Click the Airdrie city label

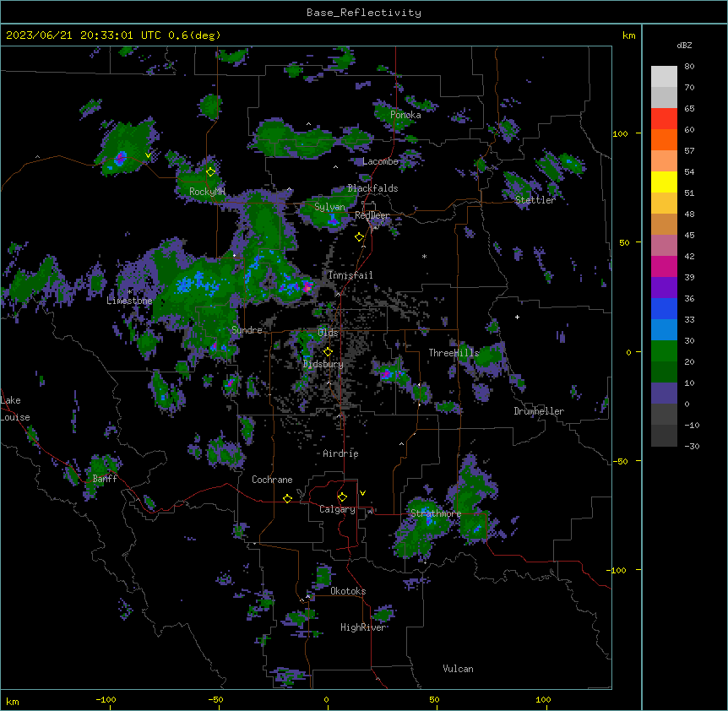coord(340,453)
